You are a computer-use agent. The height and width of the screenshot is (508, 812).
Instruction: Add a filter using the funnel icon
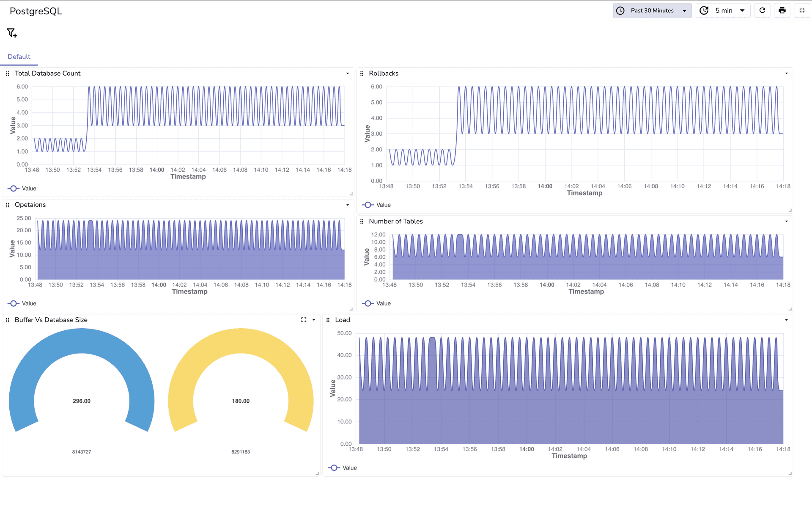click(12, 33)
